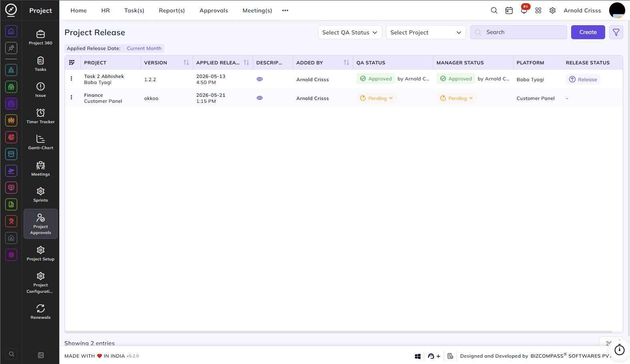The height and width of the screenshot is (364, 630).
Task: Click the document check icon in footer
Action: coord(450,356)
